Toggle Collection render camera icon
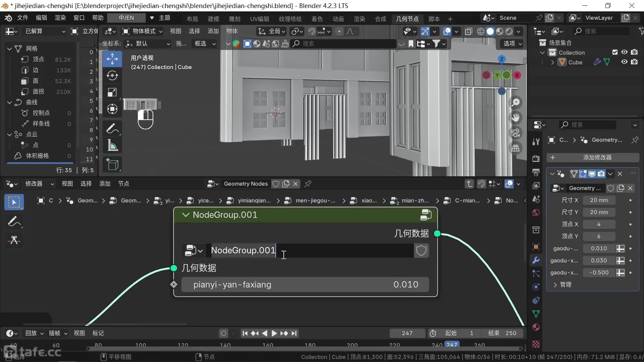This screenshot has height=362, width=644. (634, 52)
